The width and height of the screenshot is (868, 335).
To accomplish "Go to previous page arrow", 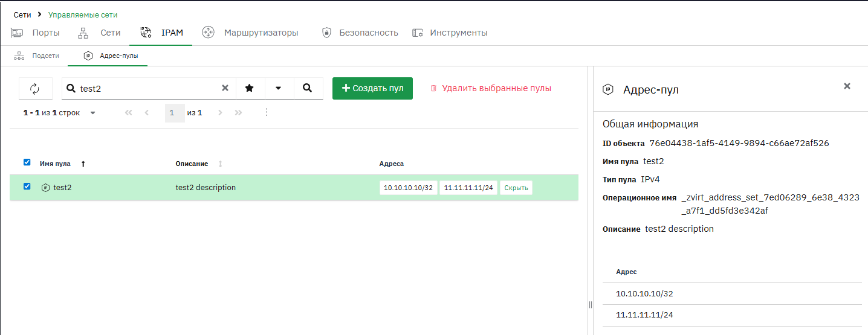I will pos(146,113).
